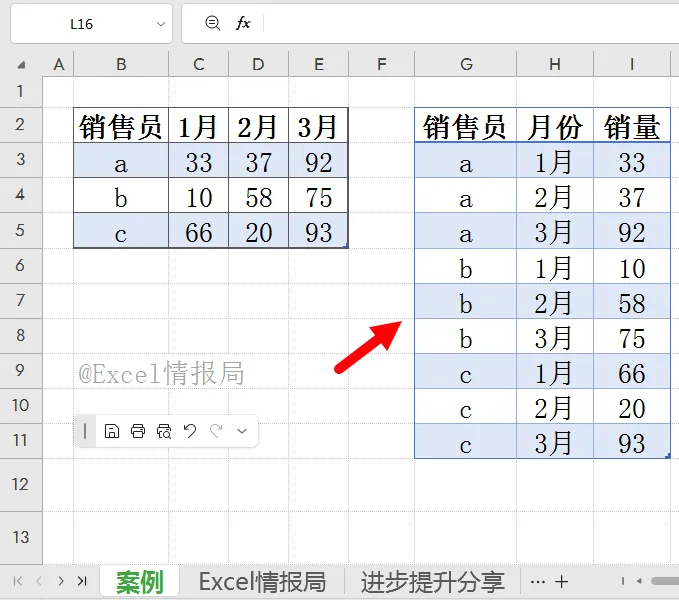Switch to the Excel情报局 sheet tab
679x600 pixels.
[x=262, y=581]
